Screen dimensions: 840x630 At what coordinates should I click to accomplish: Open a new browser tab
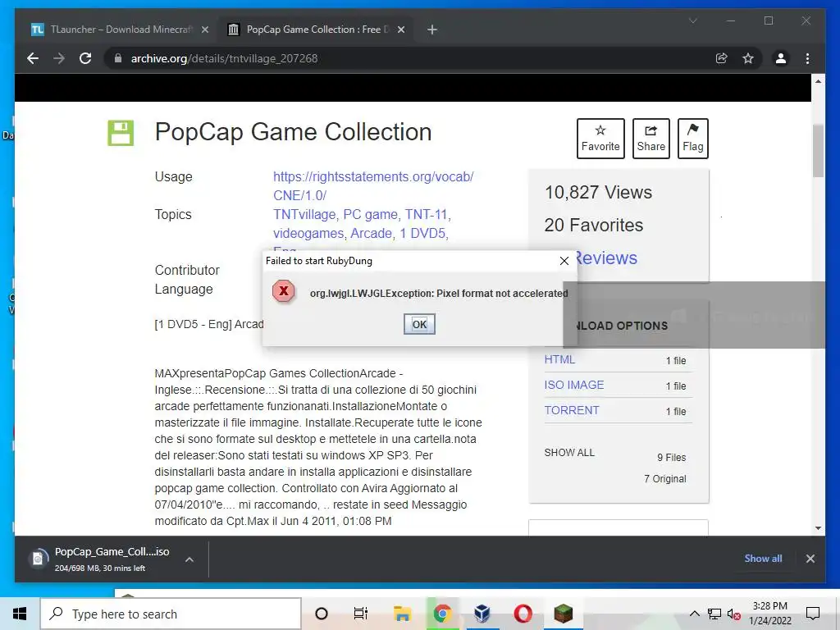point(432,30)
